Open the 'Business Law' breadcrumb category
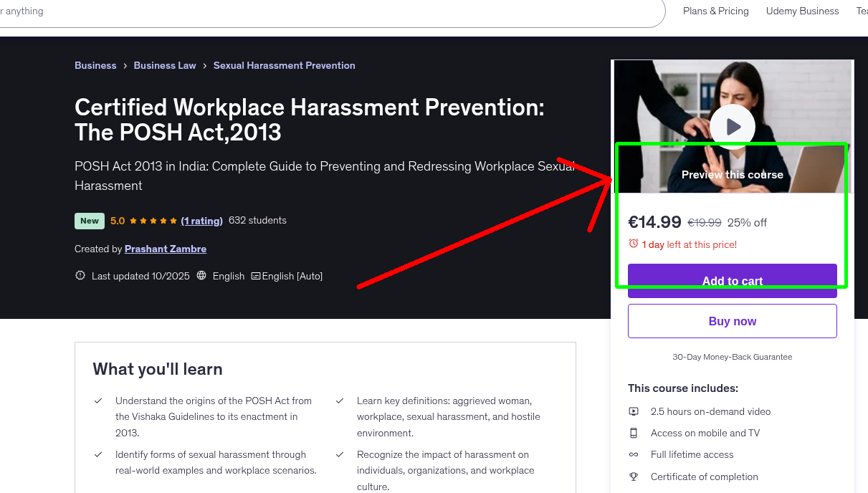This screenshot has height=493, width=868. click(165, 65)
